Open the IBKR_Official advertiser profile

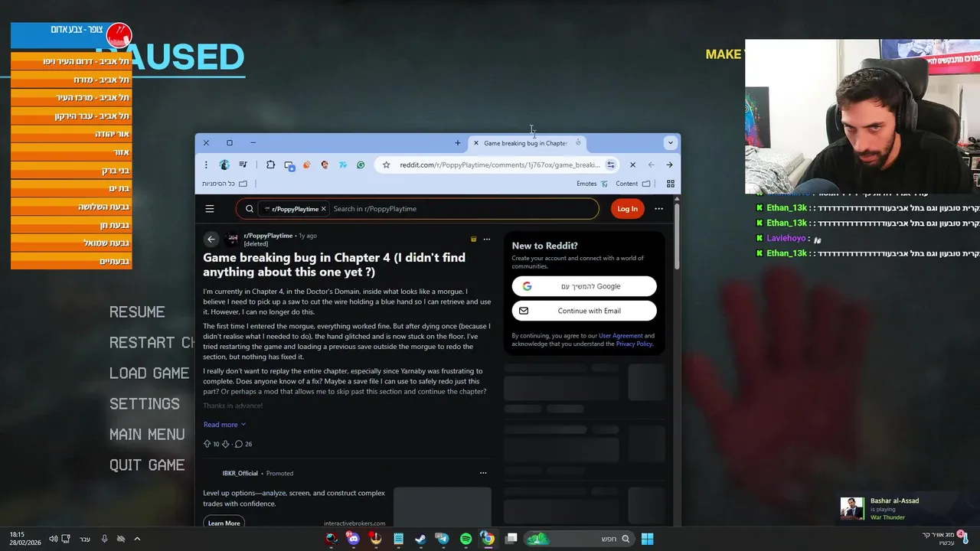click(240, 473)
